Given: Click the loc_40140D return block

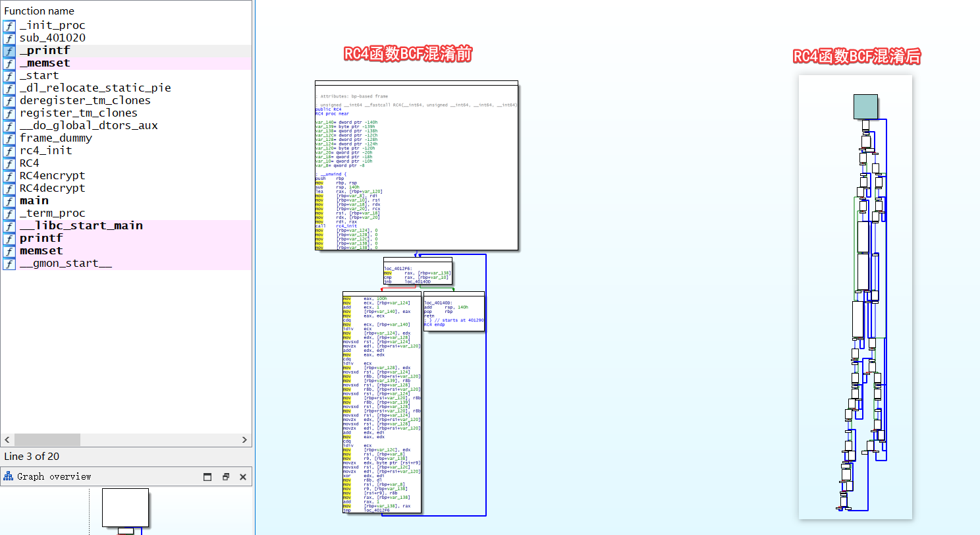Looking at the screenshot, I should (454, 312).
